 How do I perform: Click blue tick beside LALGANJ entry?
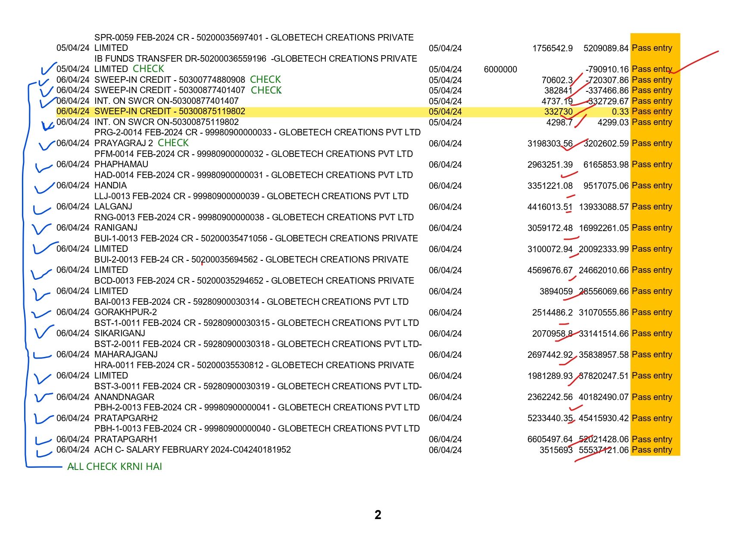point(42,210)
